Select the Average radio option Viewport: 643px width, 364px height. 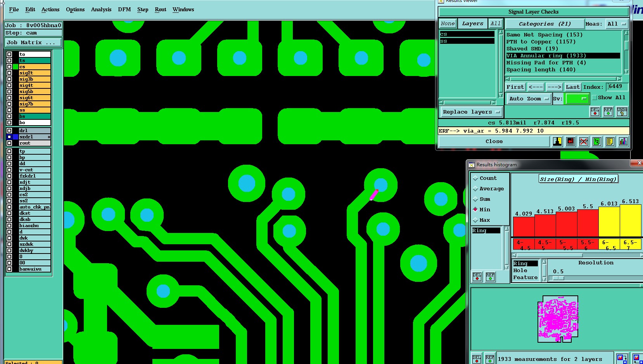click(475, 189)
